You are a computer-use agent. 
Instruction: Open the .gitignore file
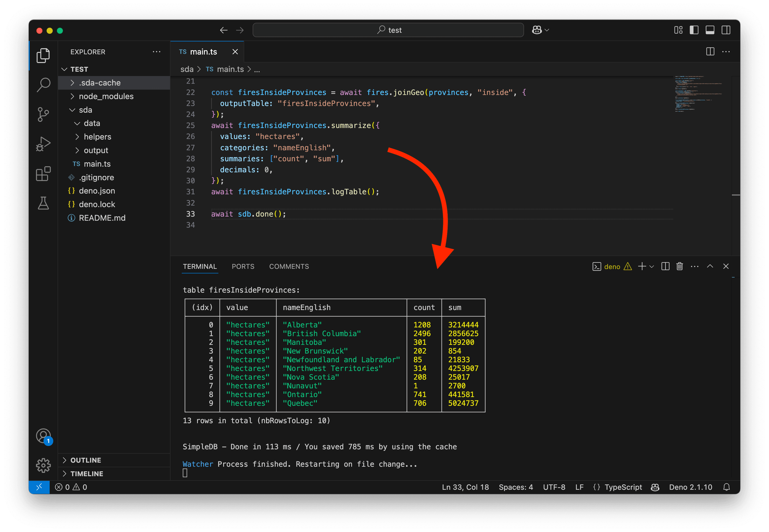[114, 177]
